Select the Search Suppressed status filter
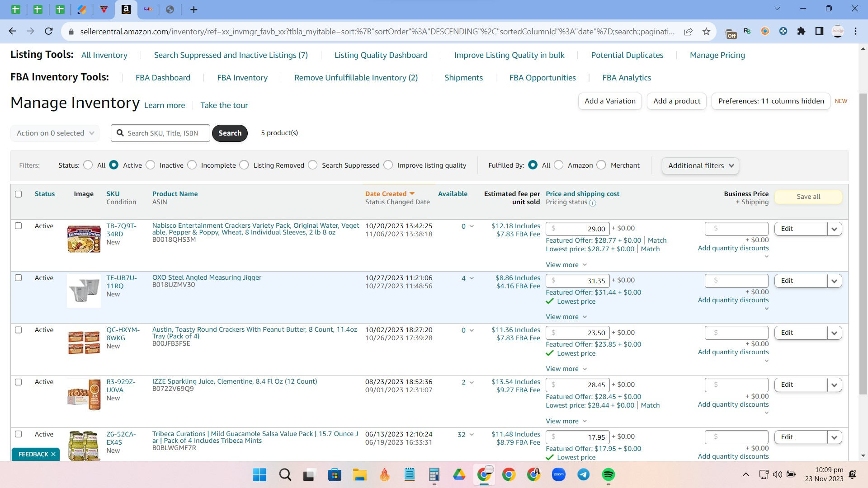 click(313, 165)
